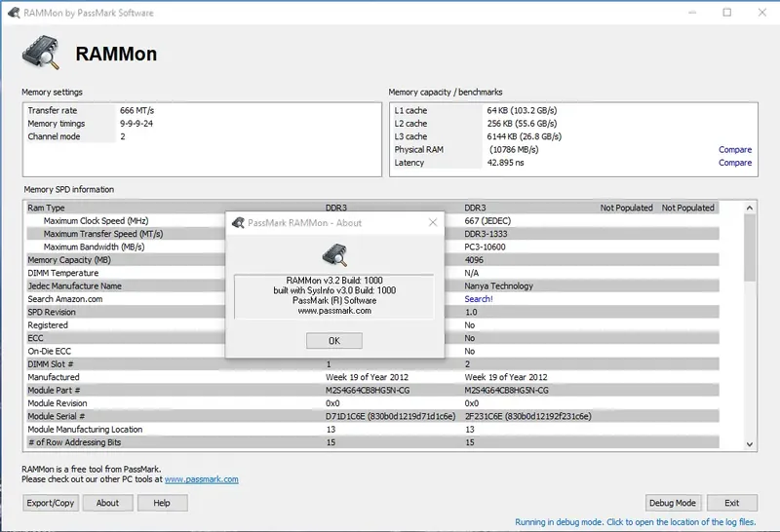This screenshot has width=780, height=532.
Task: Click Latency 42.895 ns value
Action: coord(505,163)
